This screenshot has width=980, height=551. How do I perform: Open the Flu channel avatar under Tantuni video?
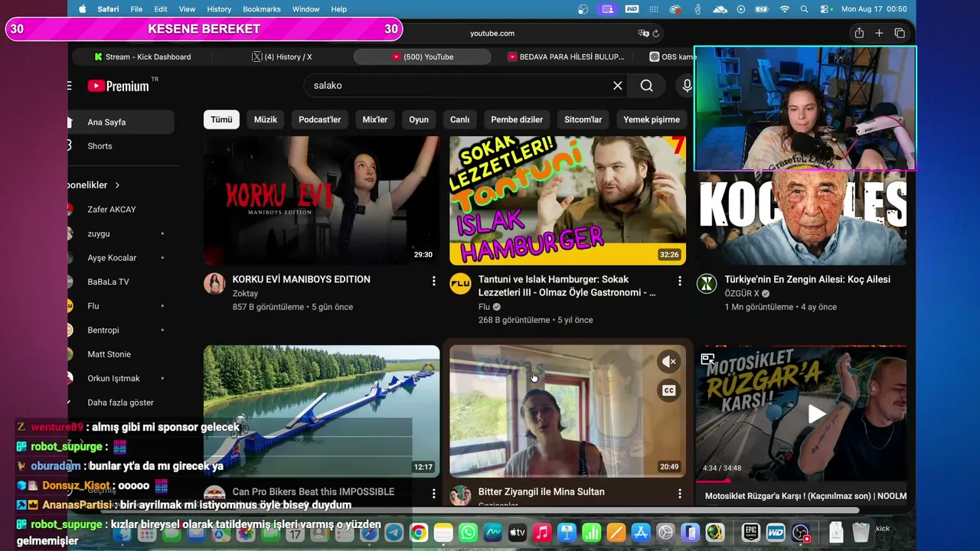click(x=460, y=283)
